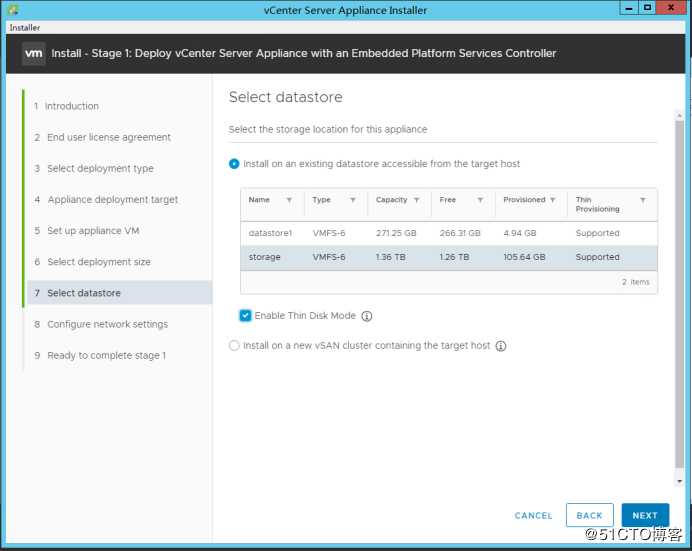692x551 pixels.
Task: Open the Capacity column filter icon
Action: [x=416, y=200]
